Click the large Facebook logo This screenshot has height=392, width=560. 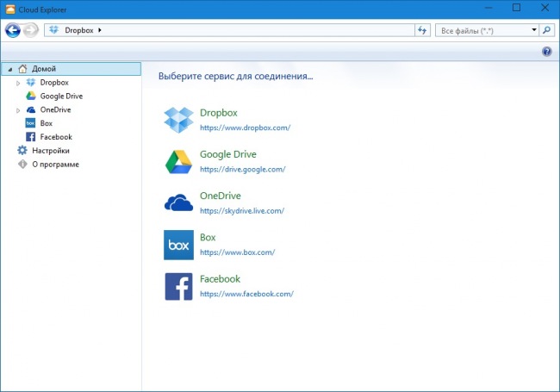[x=178, y=287]
